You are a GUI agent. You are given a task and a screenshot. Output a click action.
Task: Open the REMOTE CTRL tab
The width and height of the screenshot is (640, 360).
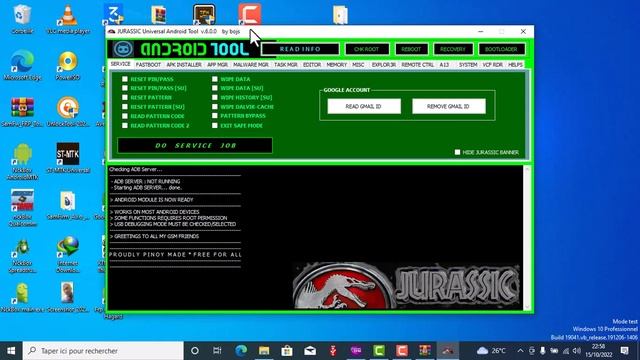(418, 65)
